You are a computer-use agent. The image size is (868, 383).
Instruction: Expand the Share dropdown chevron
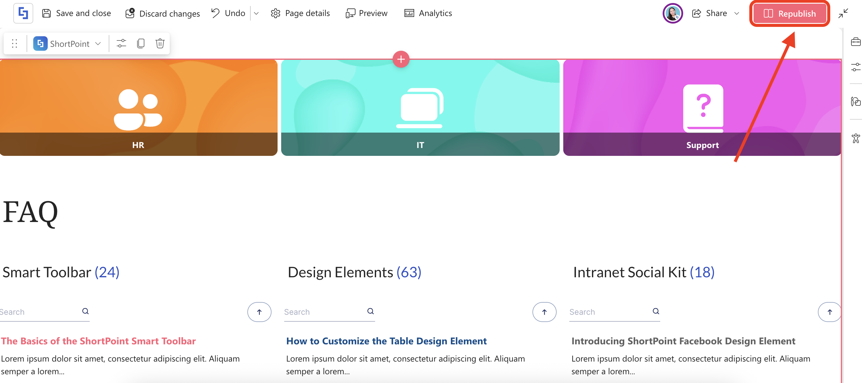(737, 14)
